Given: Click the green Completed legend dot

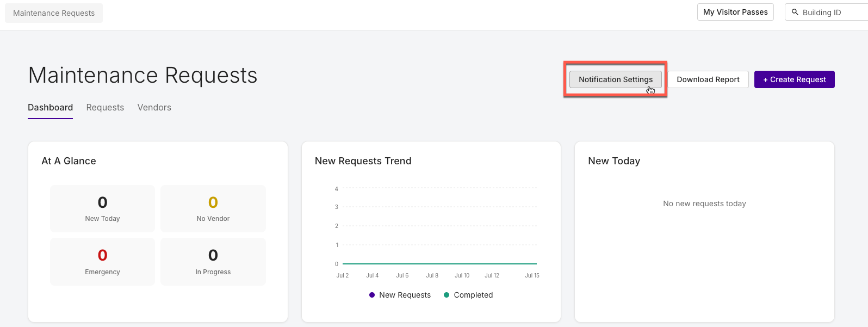Looking at the screenshot, I should (447, 295).
